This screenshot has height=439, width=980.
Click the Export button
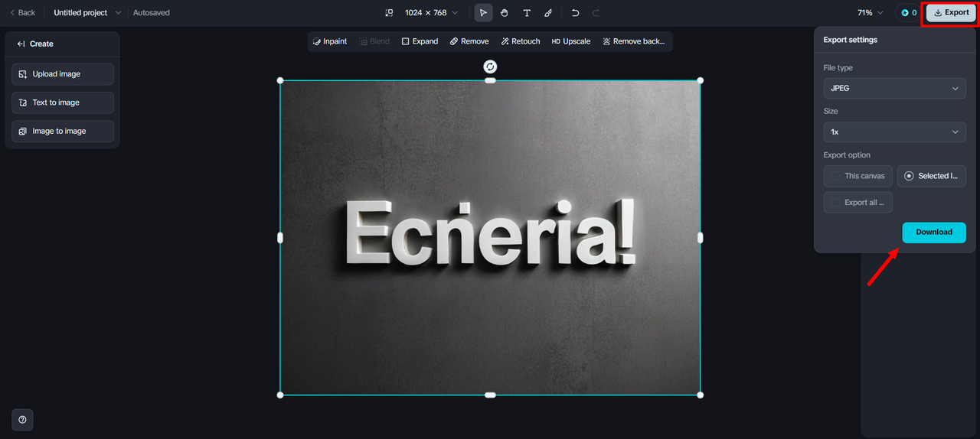pos(952,12)
